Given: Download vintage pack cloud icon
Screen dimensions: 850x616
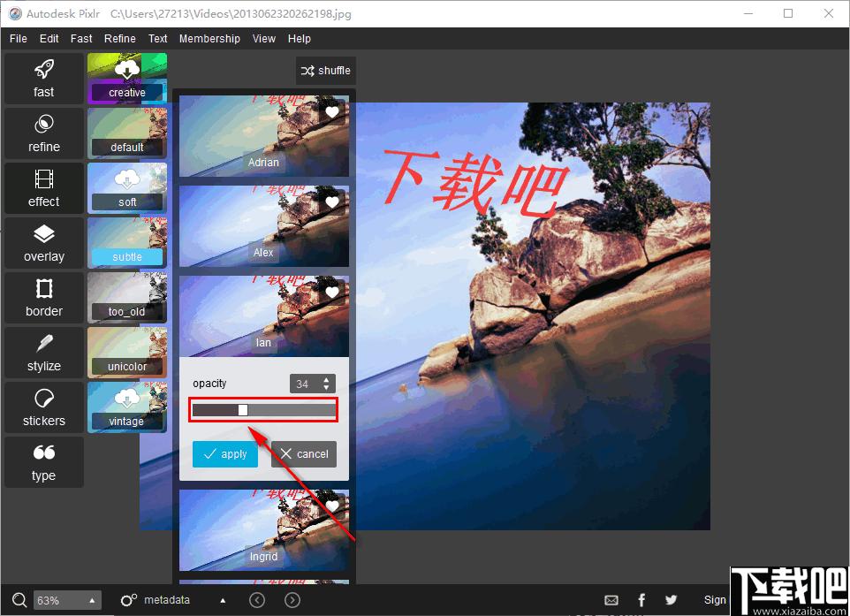Looking at the screenshot, I should [x=127, y=398].
